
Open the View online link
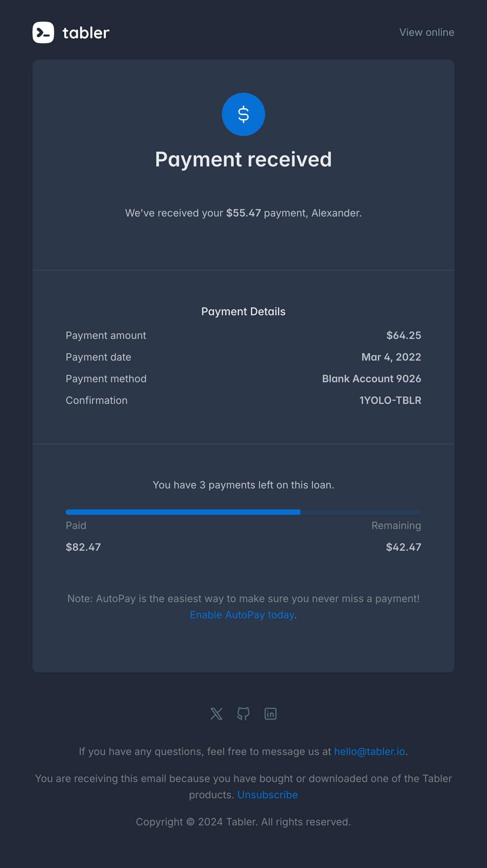coord(427,32)
